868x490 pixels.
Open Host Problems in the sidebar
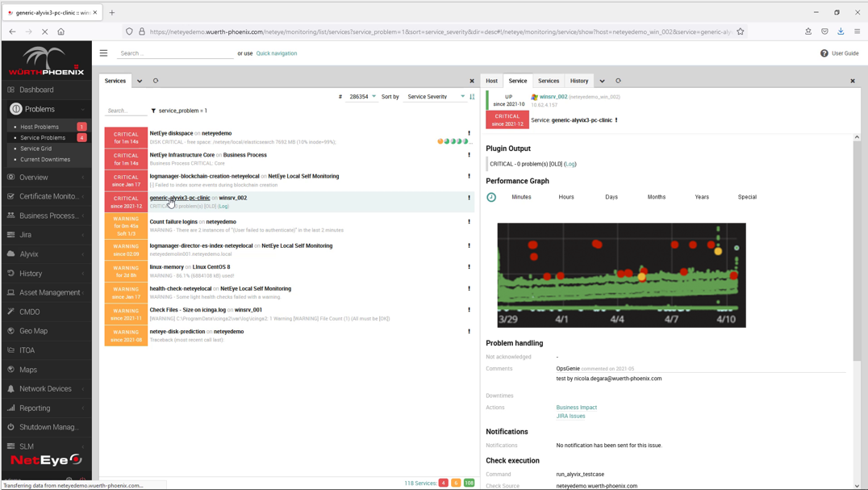pyautogui.click(x=40, y=127)
